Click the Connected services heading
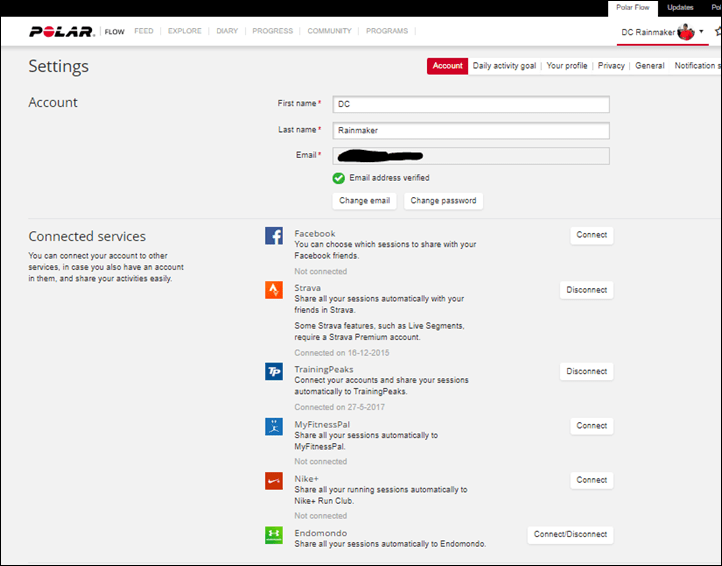 pyautogui.click(x=87, y=236)
